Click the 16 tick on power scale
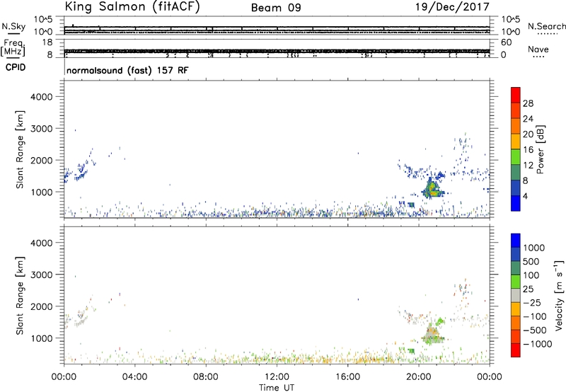 (x=528, y=150)
